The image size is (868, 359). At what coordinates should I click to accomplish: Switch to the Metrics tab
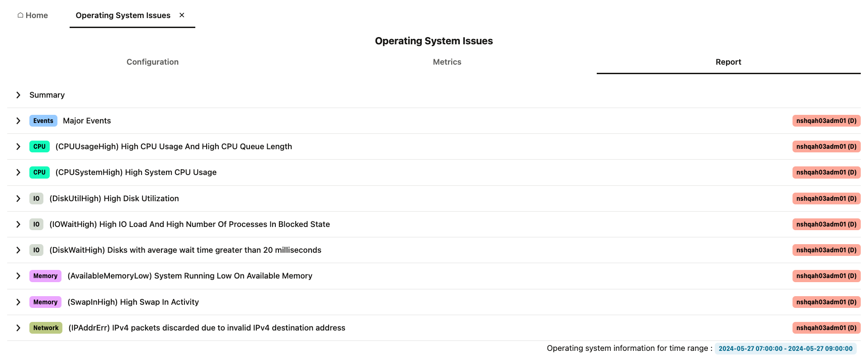(x=447, y=62)
